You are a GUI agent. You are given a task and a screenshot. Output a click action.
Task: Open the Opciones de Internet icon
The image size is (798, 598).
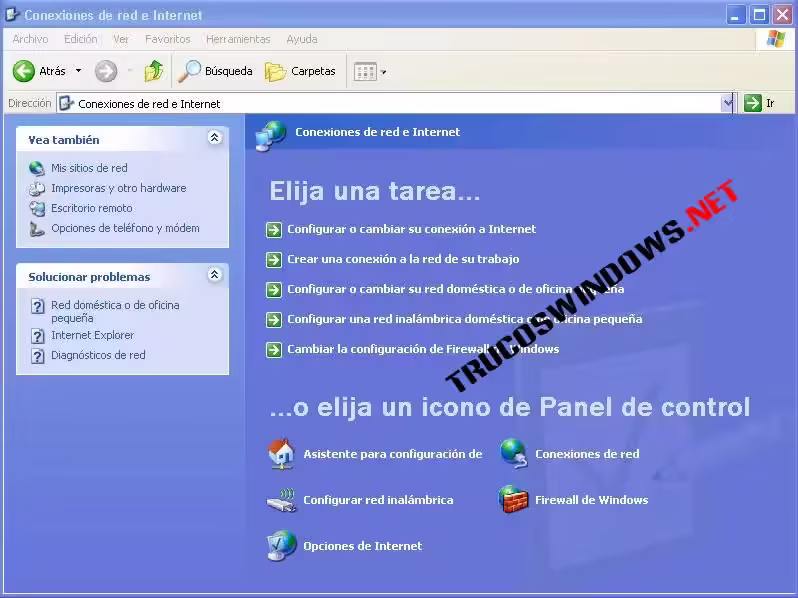tap(281, 546)
